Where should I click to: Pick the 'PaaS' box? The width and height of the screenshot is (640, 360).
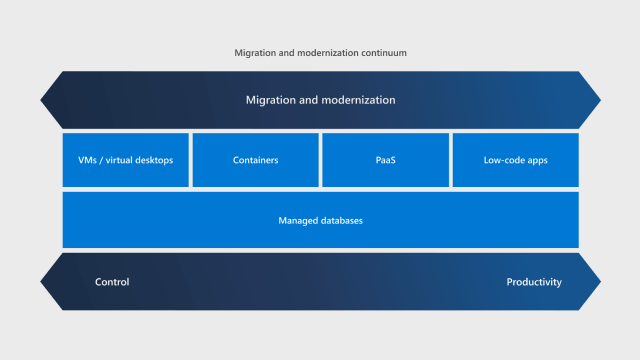[386, 160]
